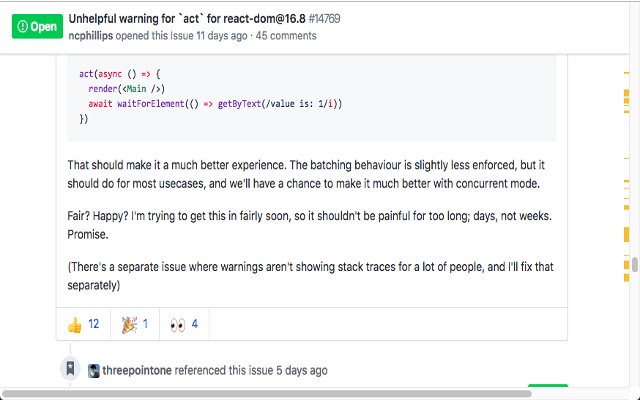Click '45 comments' text in header
The image size is (640, 400).
(286, 36)
